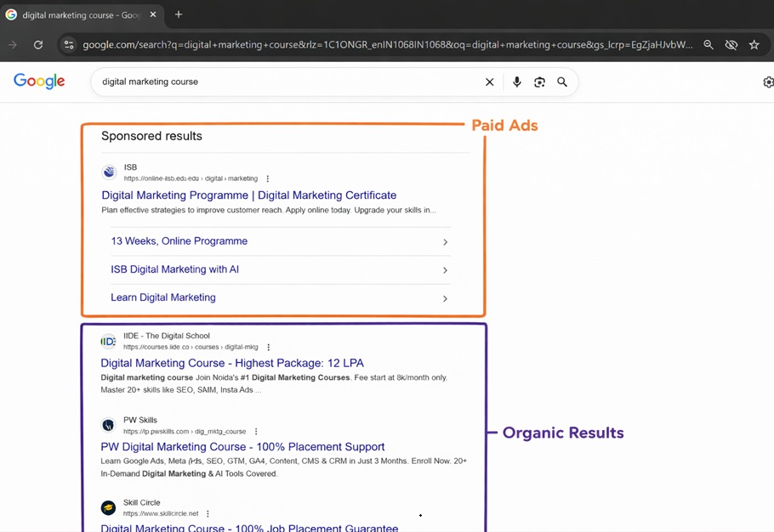Open the three-dot menu beside the ISB result
Image resolution: width=774 pixels, height=532 pixels.
point(267,178)
